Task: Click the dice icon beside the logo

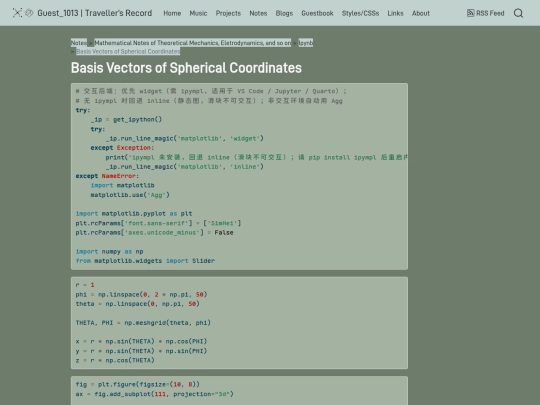Action: coord(29,13)
